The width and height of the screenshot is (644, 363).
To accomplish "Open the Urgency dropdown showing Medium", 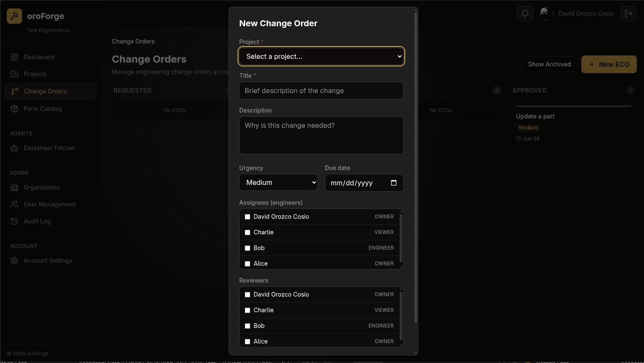I will [279, 183].
